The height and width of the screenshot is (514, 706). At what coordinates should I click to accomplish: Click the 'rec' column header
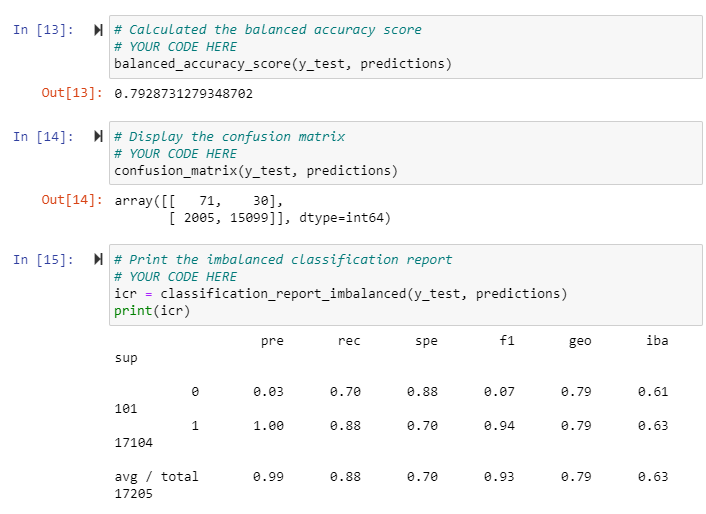pos(349,341)
